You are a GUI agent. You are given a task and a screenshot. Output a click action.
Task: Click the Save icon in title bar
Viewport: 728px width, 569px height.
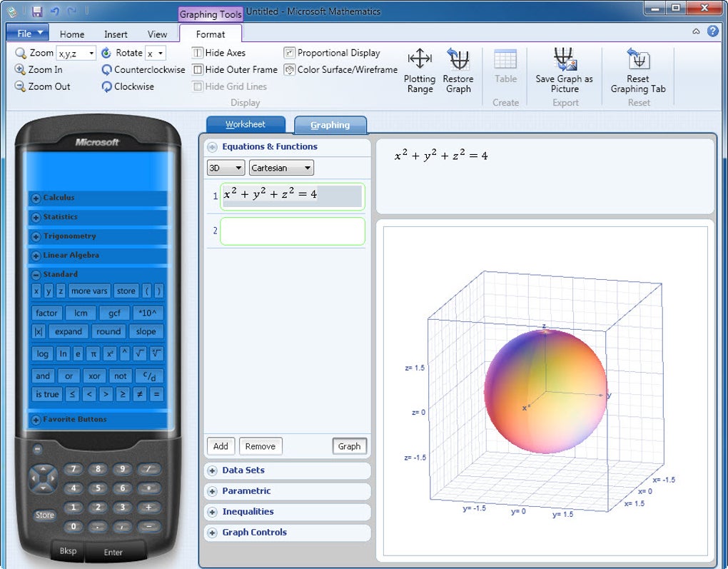tap(36, 11)
